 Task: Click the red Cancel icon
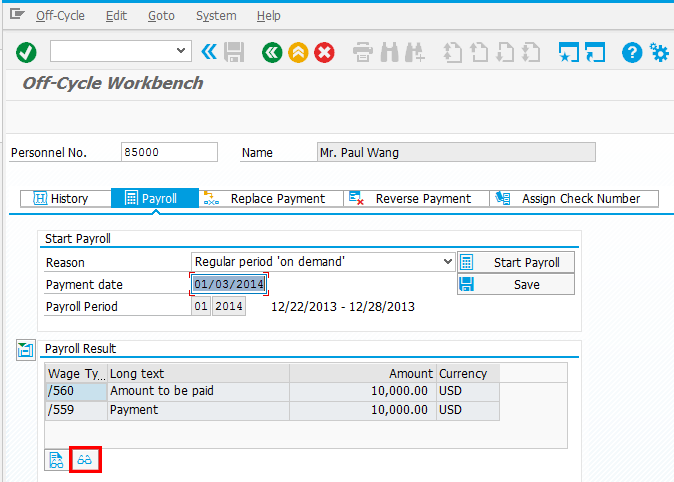pyautogui.click(x=324, y=51)
